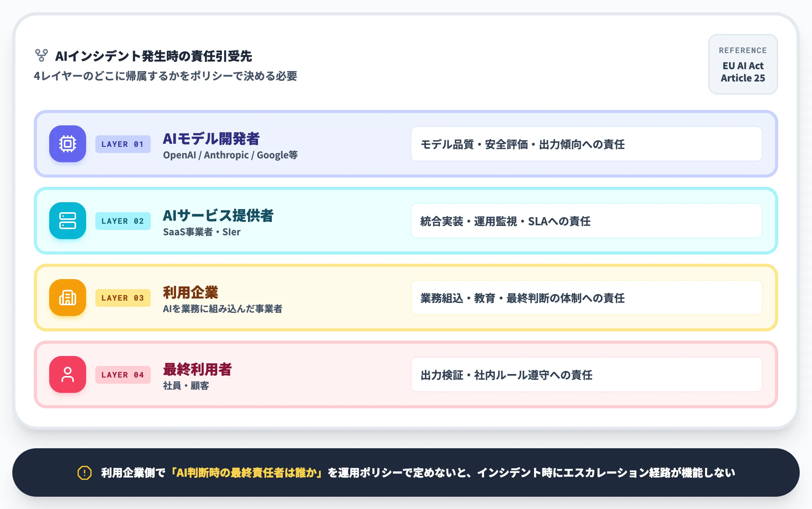Viewport: 812px width, 509px height.
Task: Select the LAYER 02 badge
Action: [x=123, y=221]
